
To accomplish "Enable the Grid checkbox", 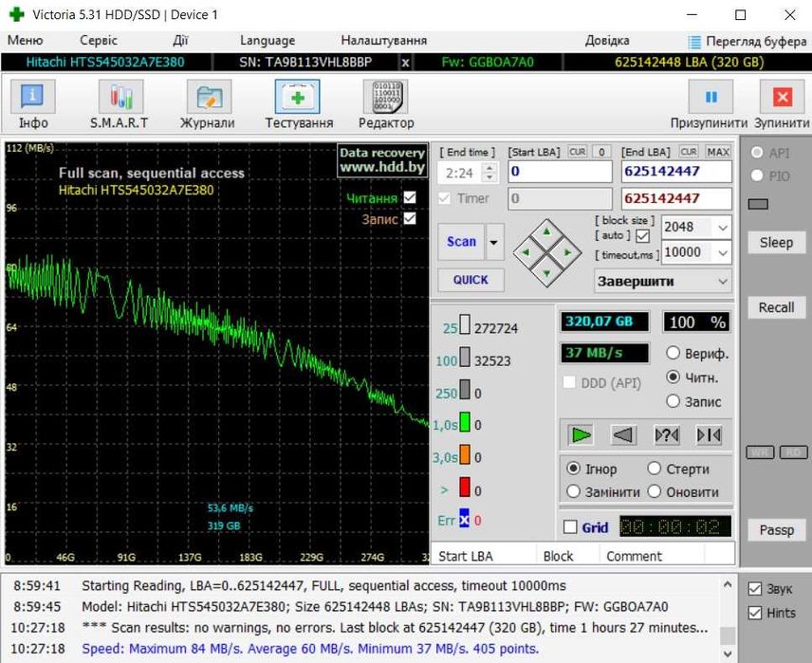I will click(x=570, y=527).
